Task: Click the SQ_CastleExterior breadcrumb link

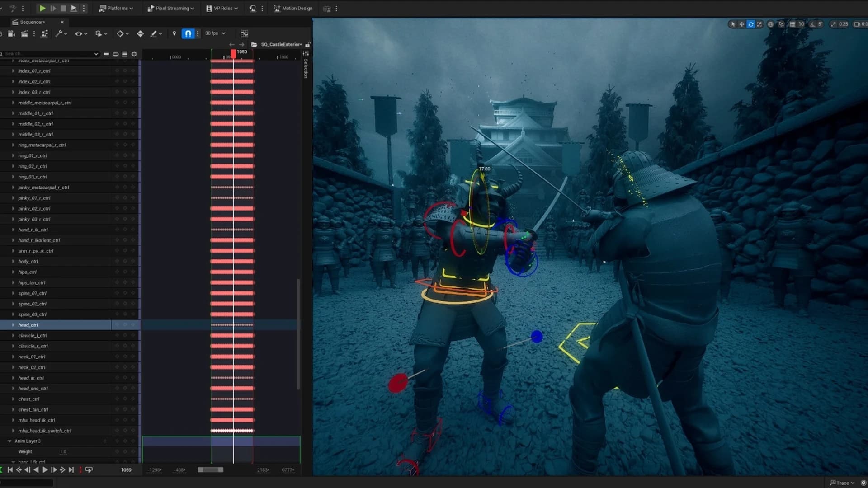Action: (281, 44)
